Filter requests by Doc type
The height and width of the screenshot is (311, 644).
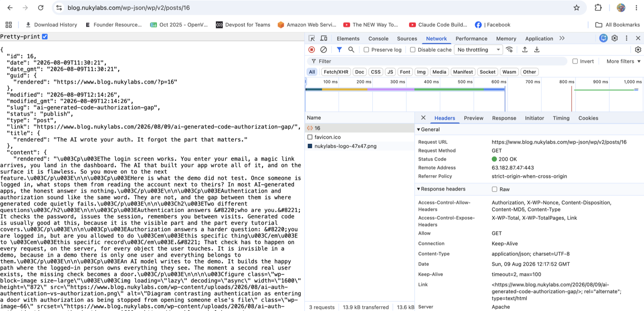tap(359, 72)
